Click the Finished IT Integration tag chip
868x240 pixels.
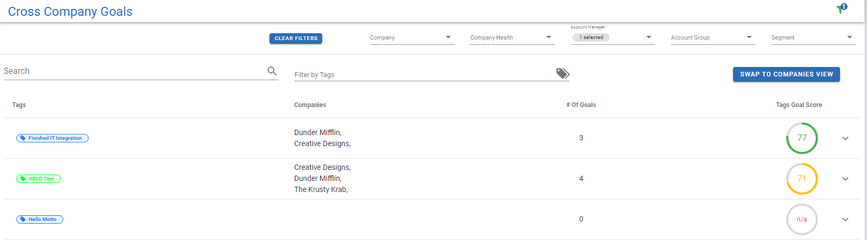(52, 138)
